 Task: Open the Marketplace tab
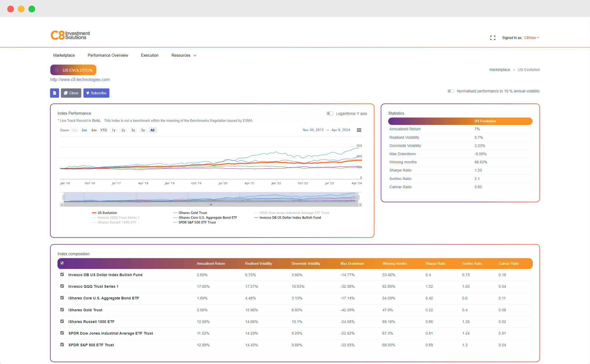(x=64, y=55)
